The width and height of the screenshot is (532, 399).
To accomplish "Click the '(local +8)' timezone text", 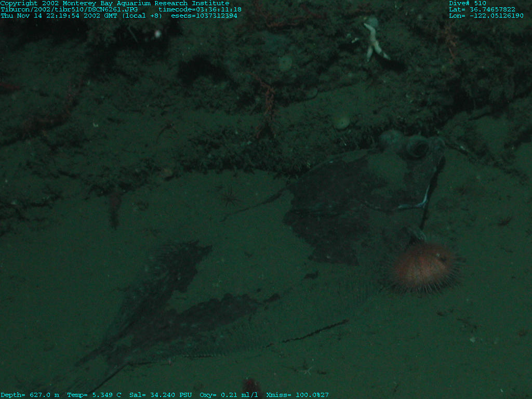I will (142, 16).
